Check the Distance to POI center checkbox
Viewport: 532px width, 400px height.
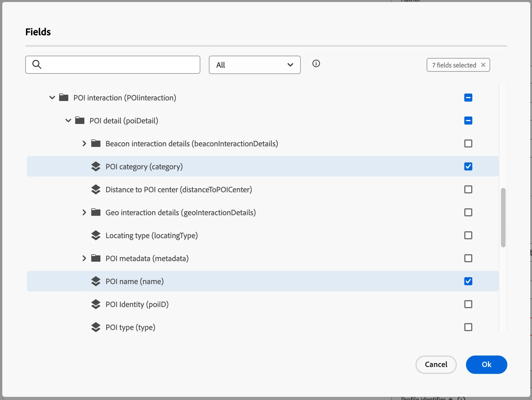pos(468,189)
